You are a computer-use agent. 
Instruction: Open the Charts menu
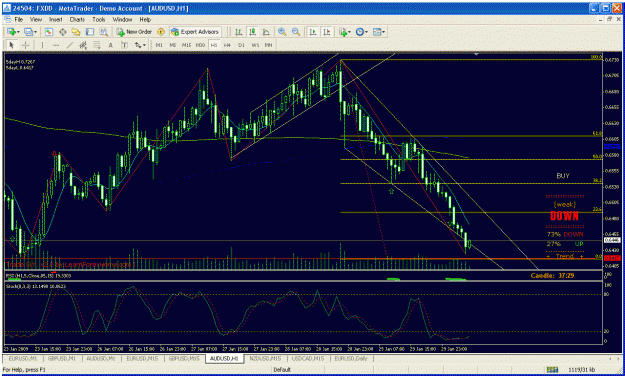click(77, 19)
